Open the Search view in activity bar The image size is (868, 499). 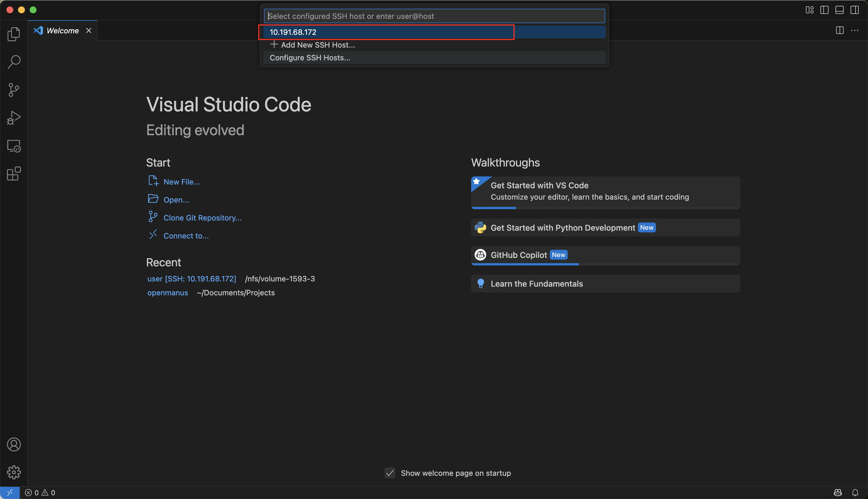[x=14, y=62]
